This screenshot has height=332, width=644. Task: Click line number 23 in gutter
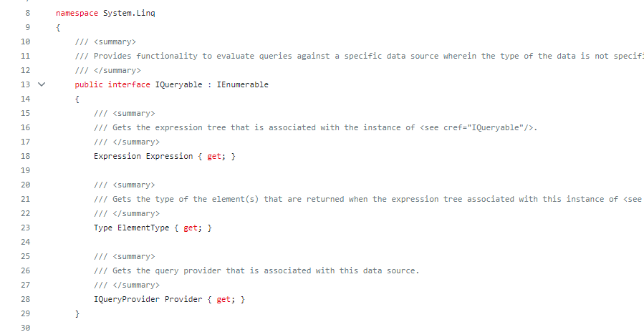26,228
